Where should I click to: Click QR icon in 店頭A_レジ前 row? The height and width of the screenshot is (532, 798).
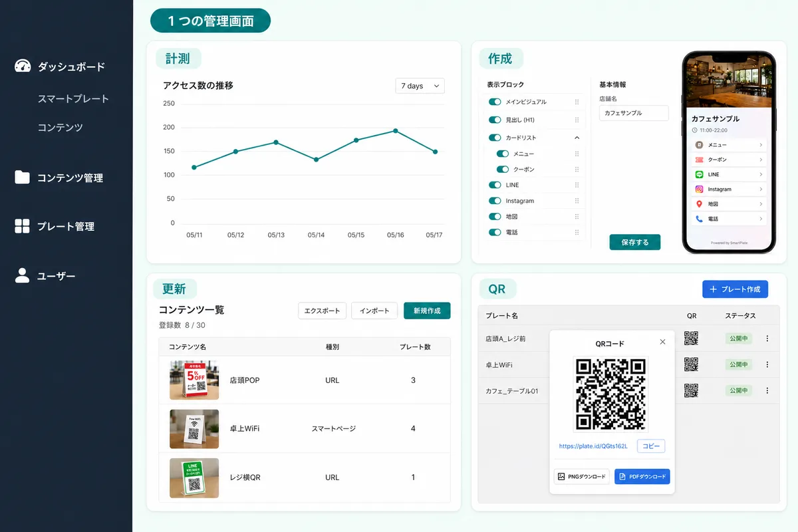click(x=692, y=338)
